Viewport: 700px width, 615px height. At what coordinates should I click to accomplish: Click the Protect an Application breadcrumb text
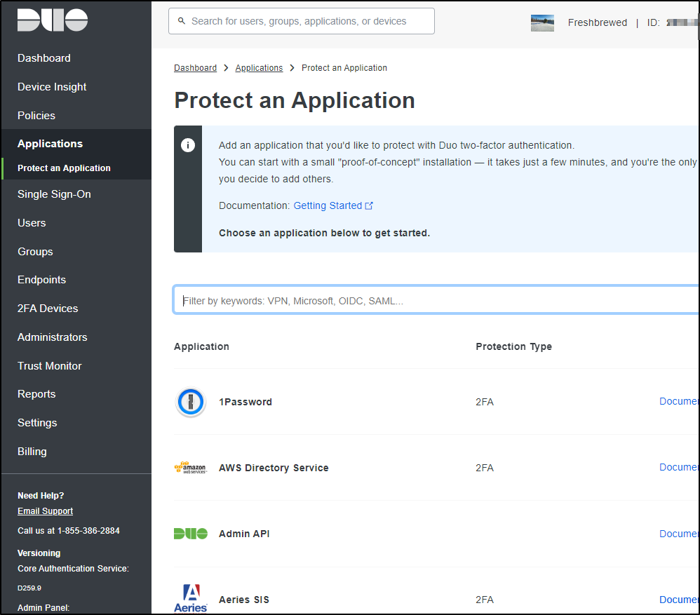(x=344, y=68)
